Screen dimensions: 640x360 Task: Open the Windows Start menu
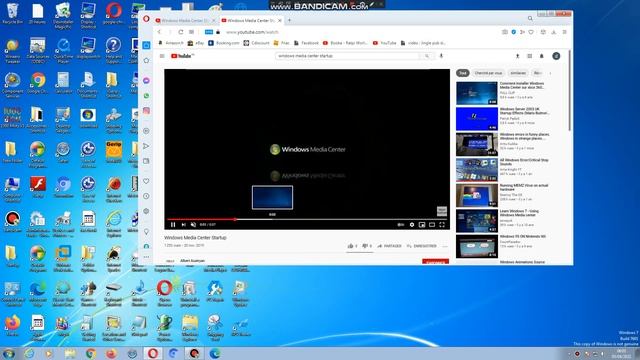9,353
